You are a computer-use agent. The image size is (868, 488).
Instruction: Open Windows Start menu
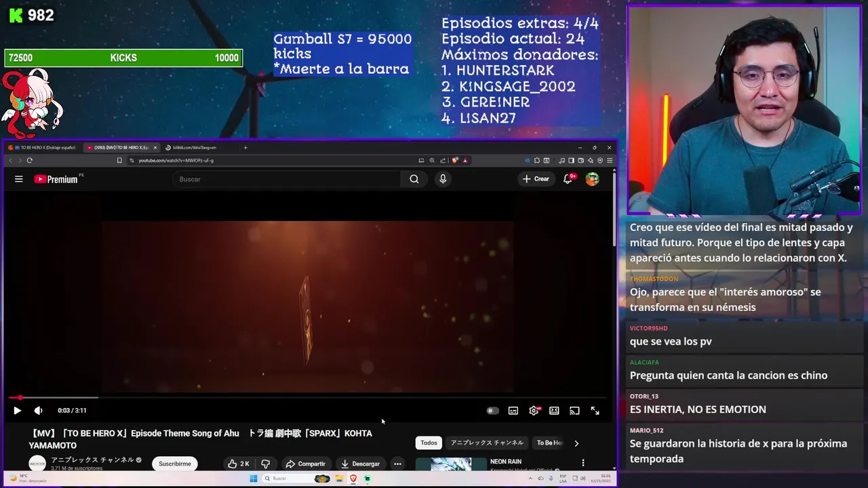[254, 479]
